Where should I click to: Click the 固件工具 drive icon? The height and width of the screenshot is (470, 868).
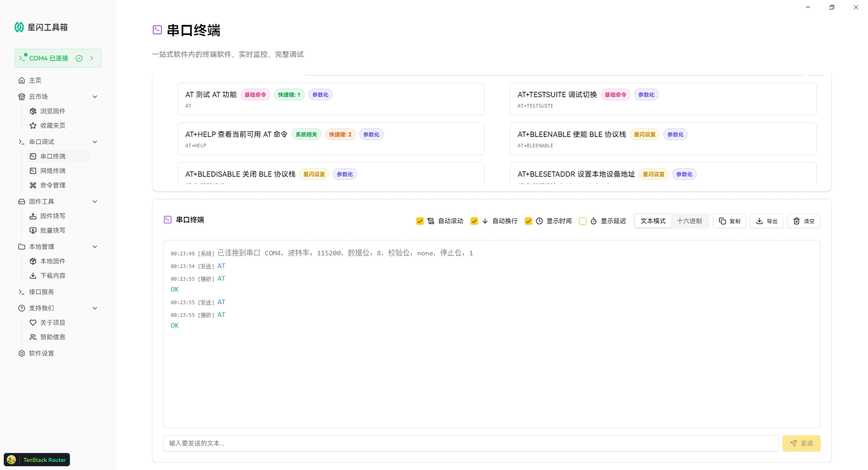[22, 202]
